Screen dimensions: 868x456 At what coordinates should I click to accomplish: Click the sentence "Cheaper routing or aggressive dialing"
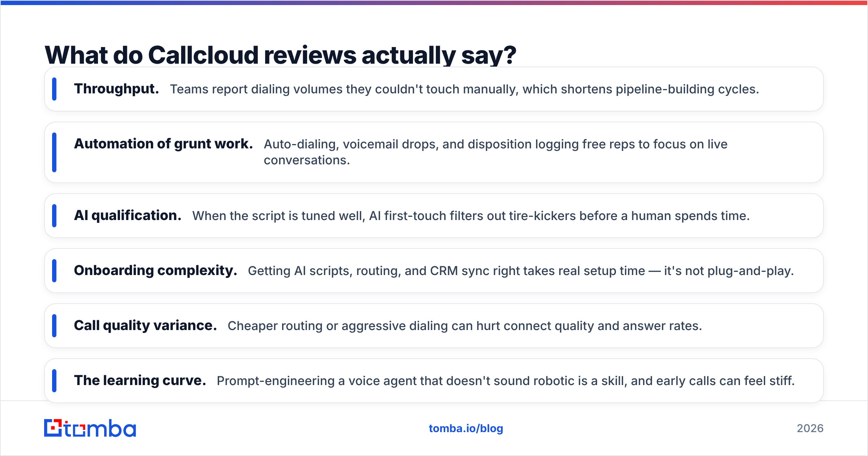click(x=465, y=326)
